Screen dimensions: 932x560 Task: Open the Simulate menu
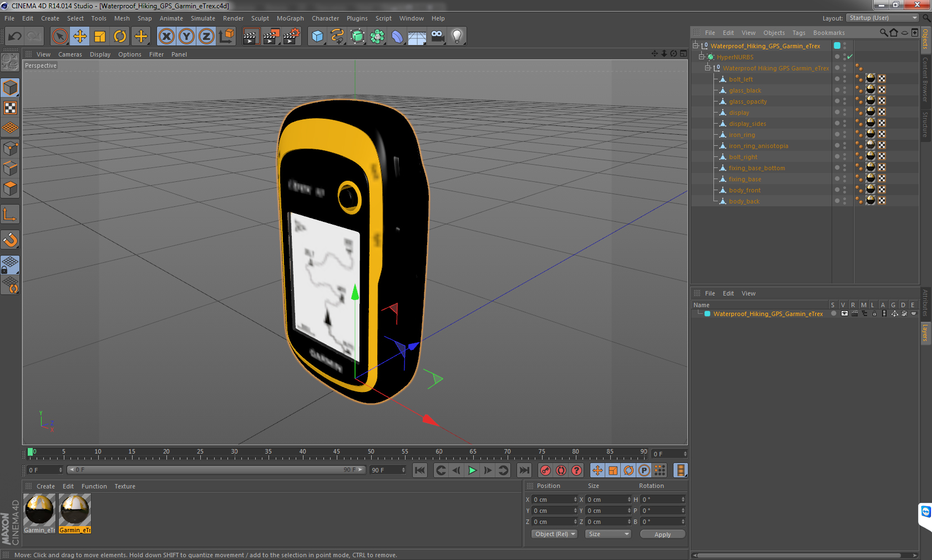click(203, 18)
